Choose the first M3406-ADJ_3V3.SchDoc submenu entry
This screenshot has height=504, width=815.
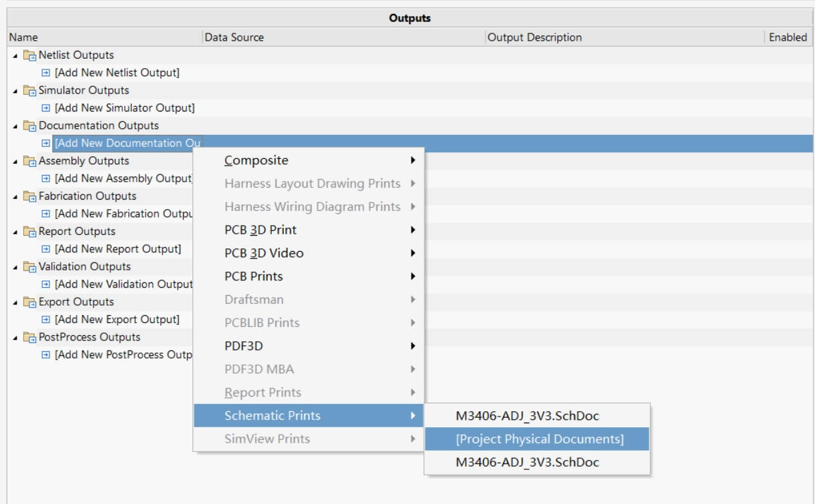coord(527,416)
